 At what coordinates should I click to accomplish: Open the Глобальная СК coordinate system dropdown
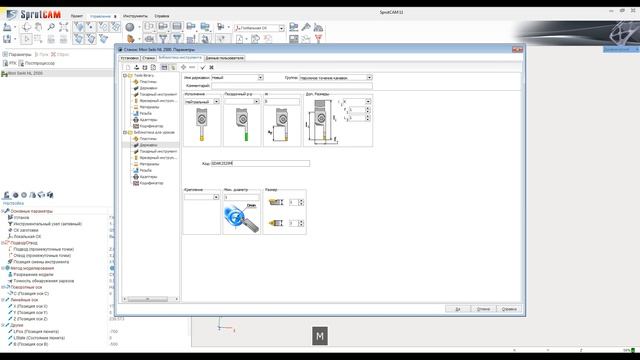click(281, 28)
